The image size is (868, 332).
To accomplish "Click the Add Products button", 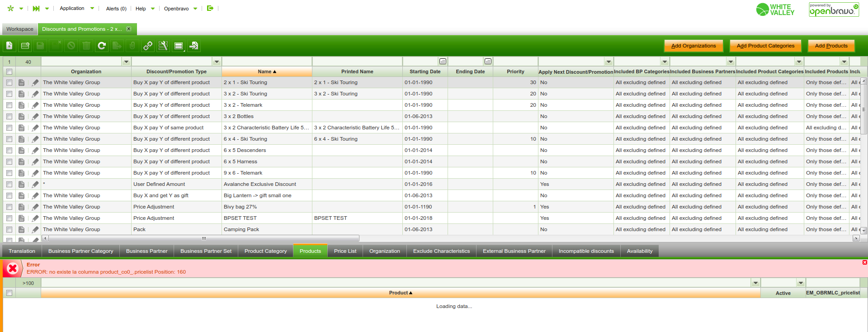I will click(831, 46).
